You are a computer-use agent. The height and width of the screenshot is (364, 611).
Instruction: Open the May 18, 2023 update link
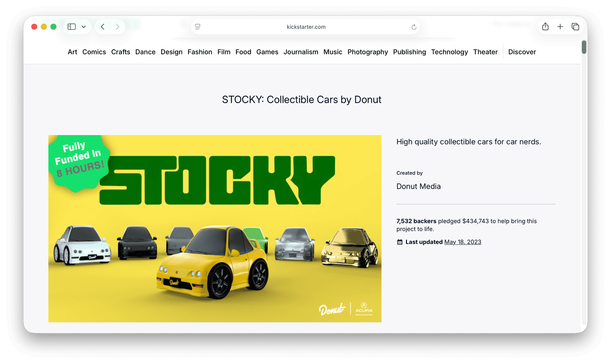[x=463, y=242]
